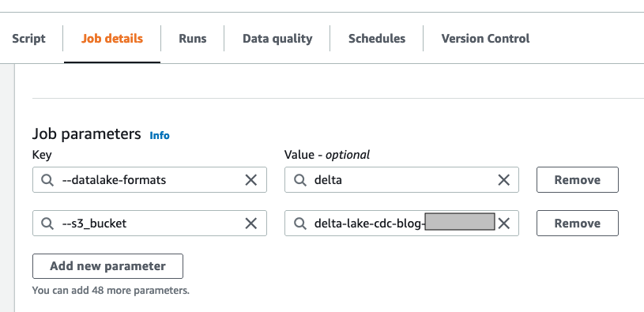
Task: Open the Schedules tab
Action: tap(377, 39)
